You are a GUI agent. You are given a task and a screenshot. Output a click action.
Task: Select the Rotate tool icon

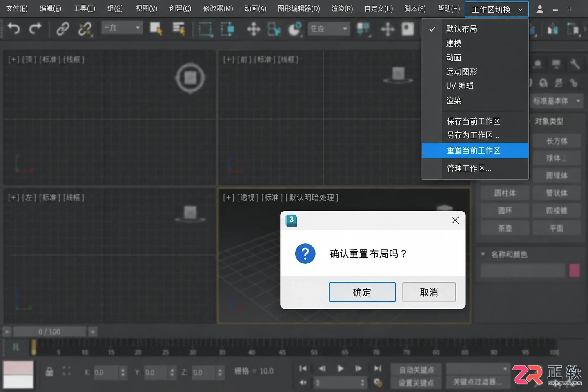[274, 29]
